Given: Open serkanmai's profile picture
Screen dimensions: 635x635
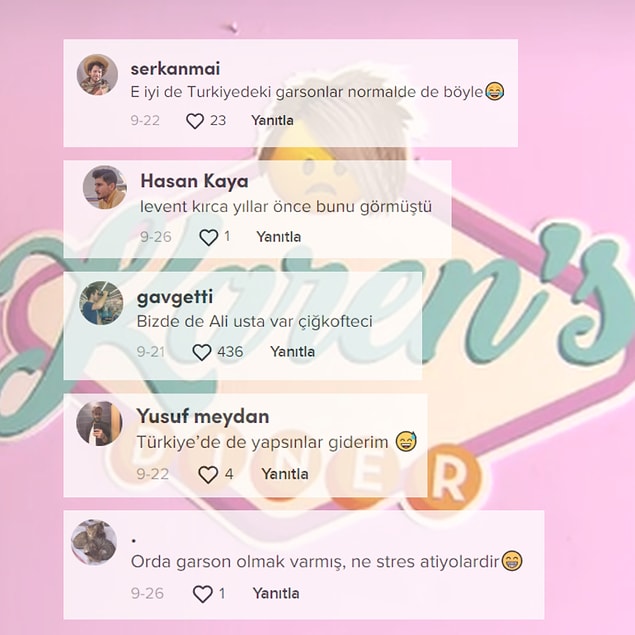Looking at the screenshot, I should click(x=97, y=75).
